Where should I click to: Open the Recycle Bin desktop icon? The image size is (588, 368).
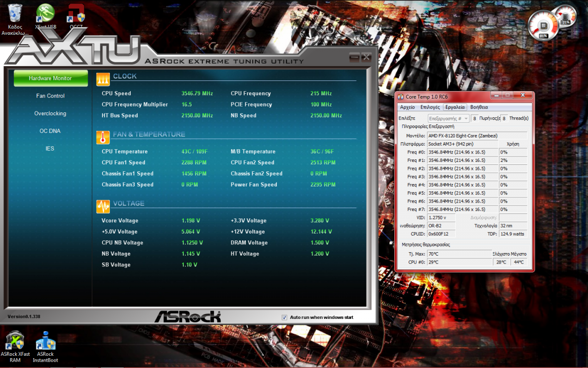[15, 19]
